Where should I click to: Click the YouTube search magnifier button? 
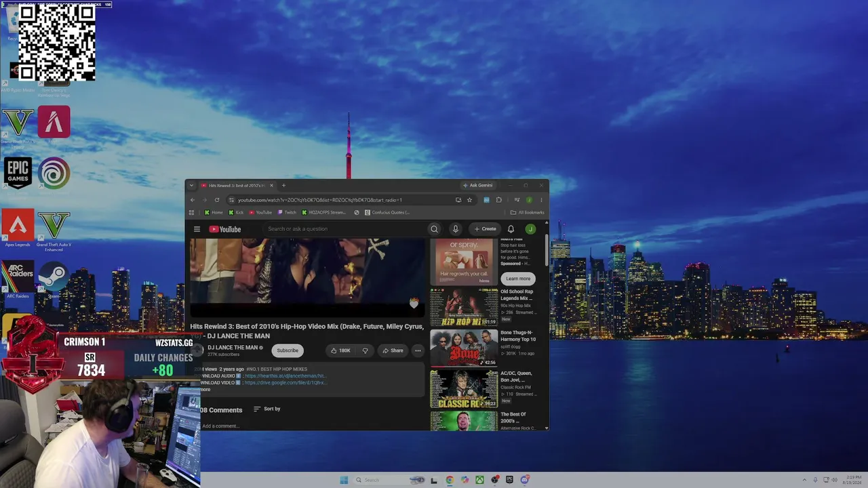pyautogui.click(x=434, y=229)
